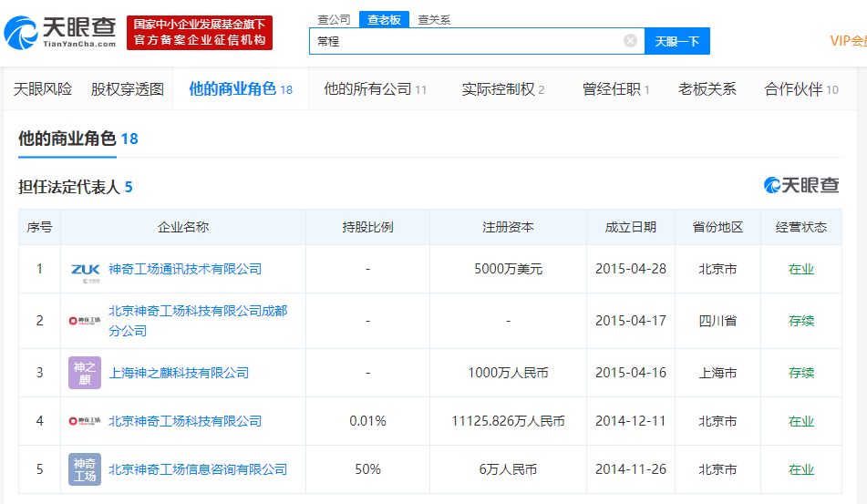
Task: Select the 2015-04-17 founding date
Action: 630,321
